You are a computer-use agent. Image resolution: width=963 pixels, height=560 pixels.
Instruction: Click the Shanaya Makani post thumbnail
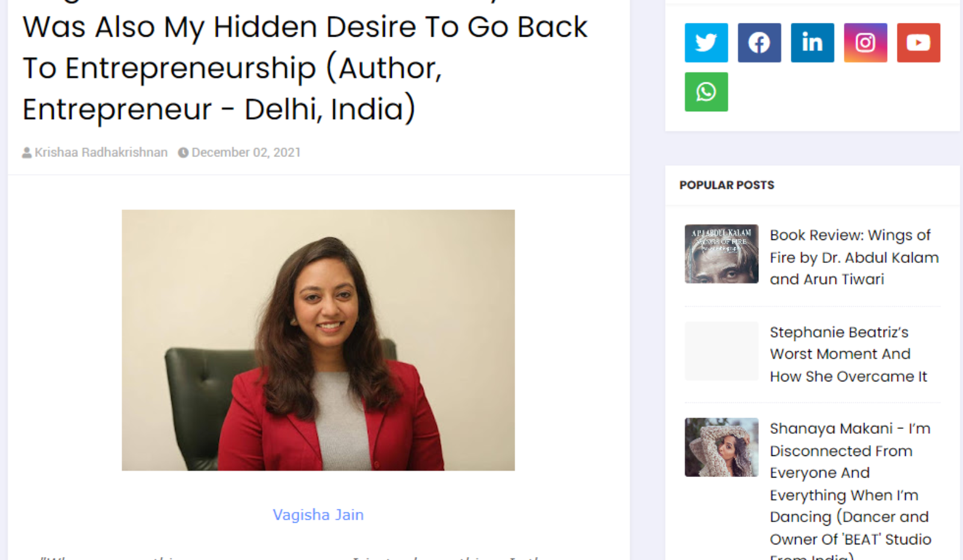(721, 448)
